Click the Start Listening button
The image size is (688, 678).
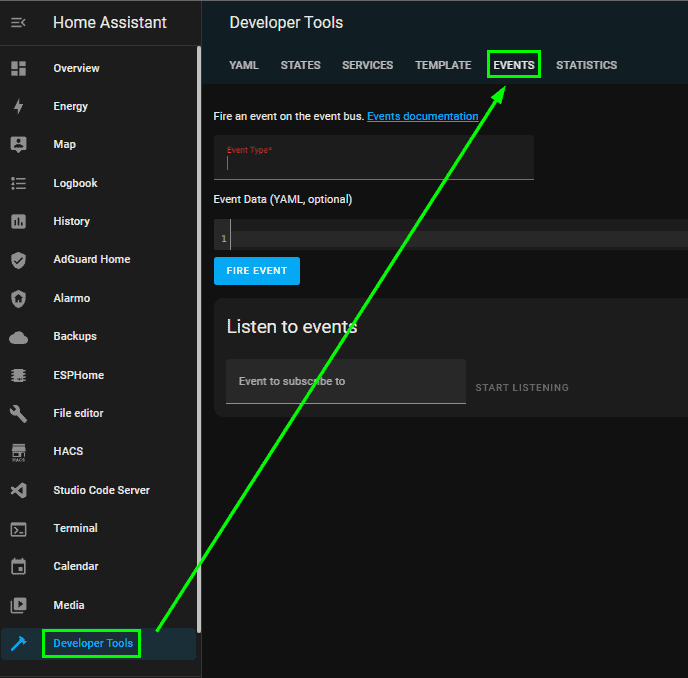coord(522,387)
